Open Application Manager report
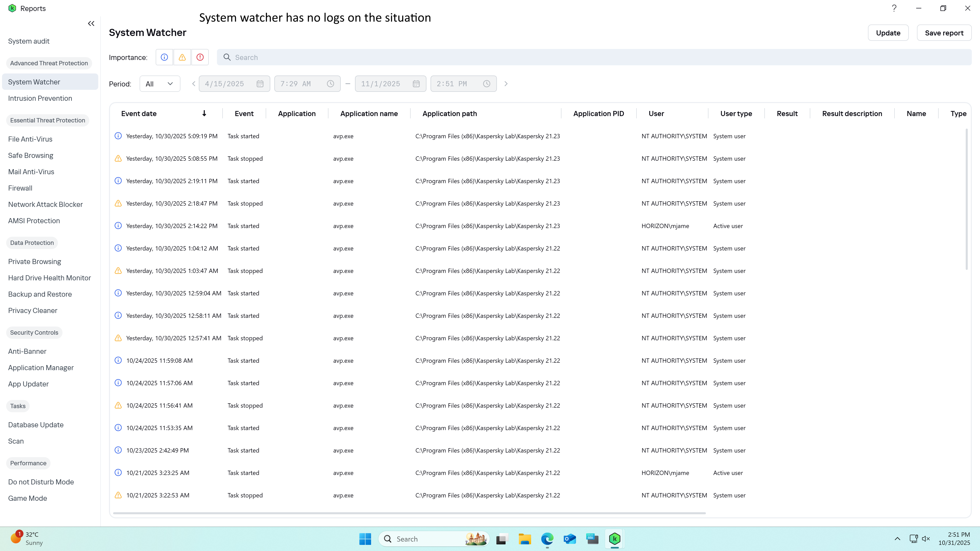980x551 pixels. click(x=41, y=368)
